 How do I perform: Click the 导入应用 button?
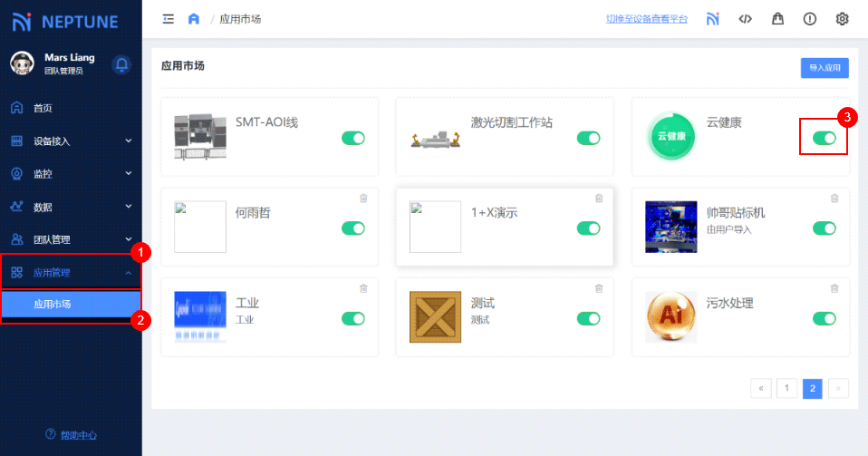tap(825, 68)
